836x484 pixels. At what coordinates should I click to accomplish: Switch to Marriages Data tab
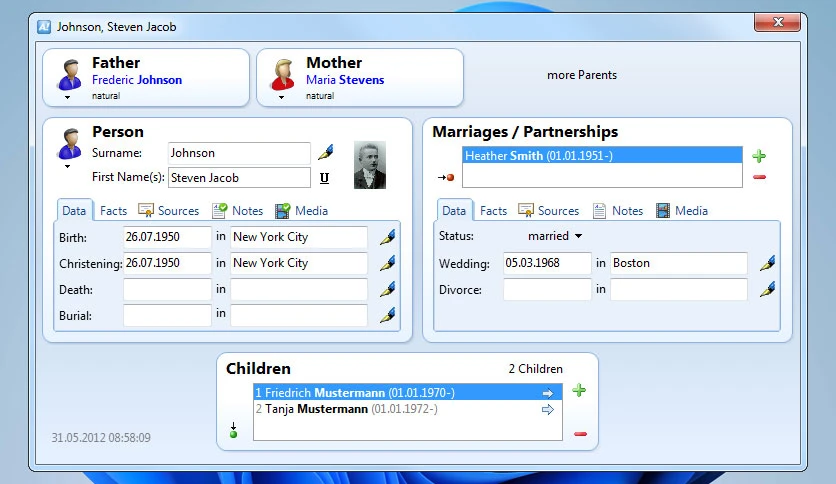[454, 211]
